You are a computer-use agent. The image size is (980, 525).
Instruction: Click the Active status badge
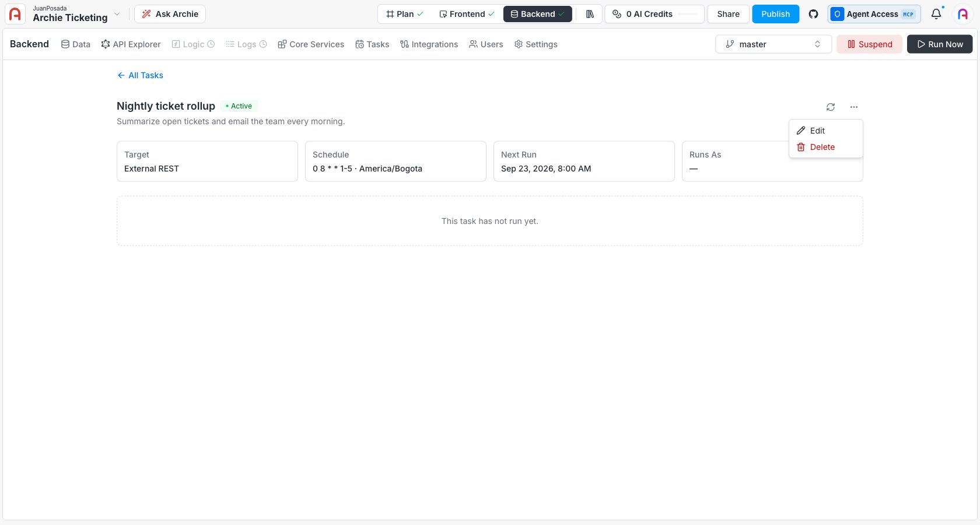coord(239,106)
